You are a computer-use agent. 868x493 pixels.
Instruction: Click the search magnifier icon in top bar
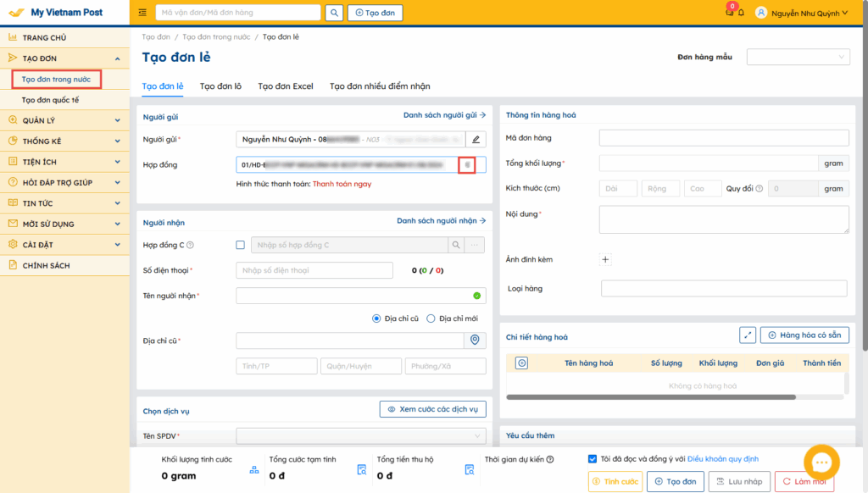(x=334, y=13)
